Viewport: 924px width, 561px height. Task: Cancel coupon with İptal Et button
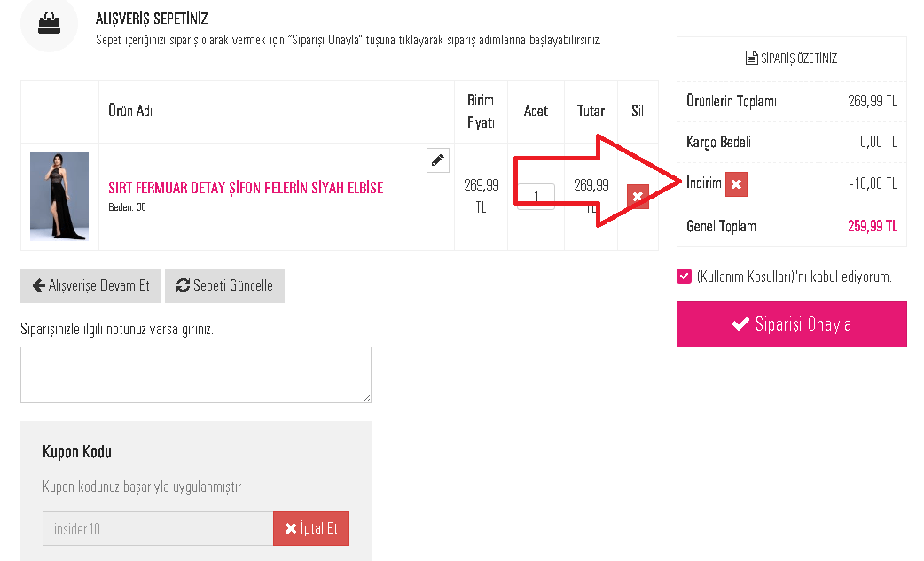coord(311,528)
